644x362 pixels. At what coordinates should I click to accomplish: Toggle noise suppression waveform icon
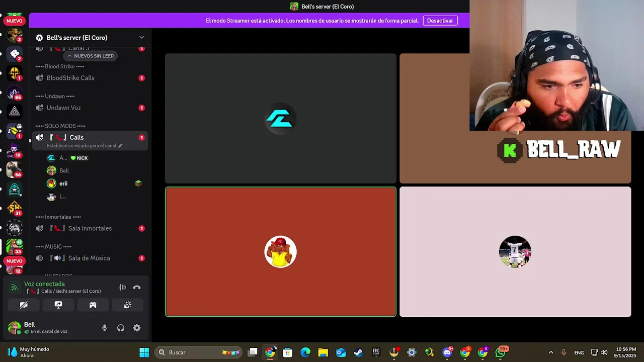click(x=122, y=287)
